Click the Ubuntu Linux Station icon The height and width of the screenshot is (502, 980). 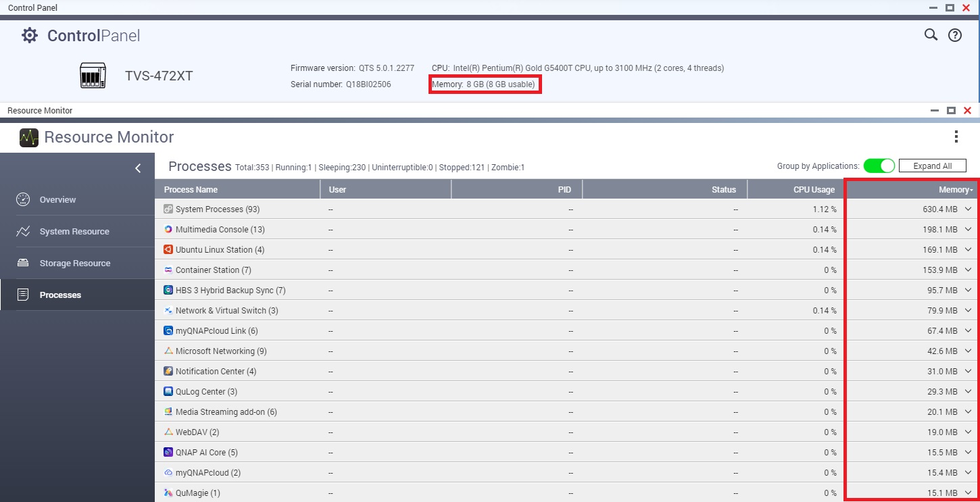coord(168,250)
